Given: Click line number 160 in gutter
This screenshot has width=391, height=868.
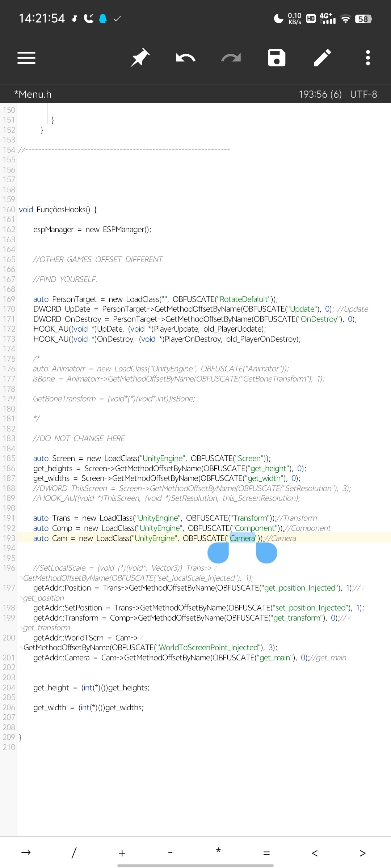Looking at the screenshot, I should coord(9,210).
